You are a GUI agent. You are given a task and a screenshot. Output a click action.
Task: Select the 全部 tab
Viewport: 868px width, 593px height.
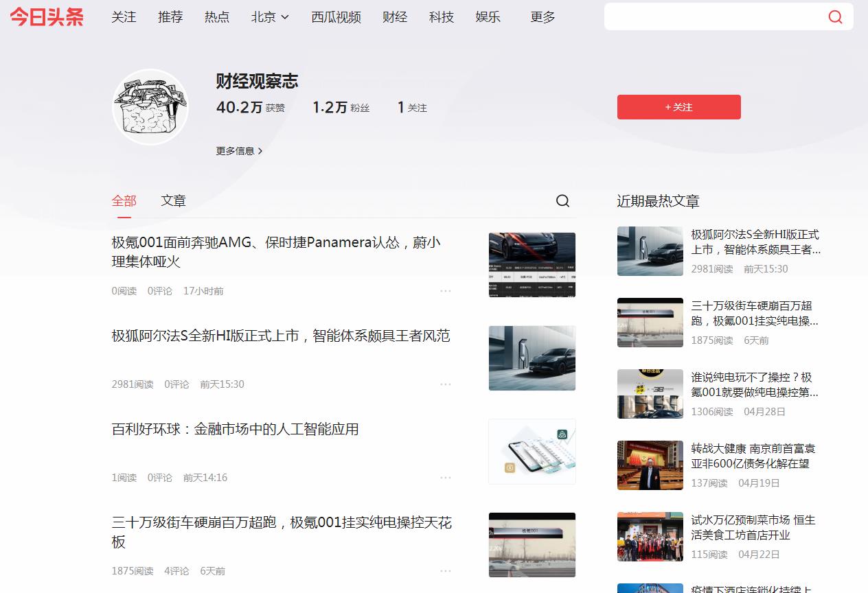point(124,200)
